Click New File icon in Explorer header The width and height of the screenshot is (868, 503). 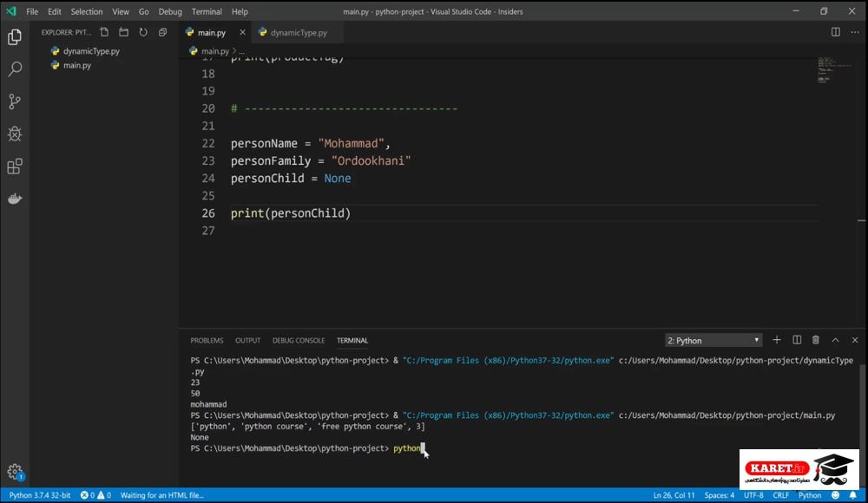(104, 32)
